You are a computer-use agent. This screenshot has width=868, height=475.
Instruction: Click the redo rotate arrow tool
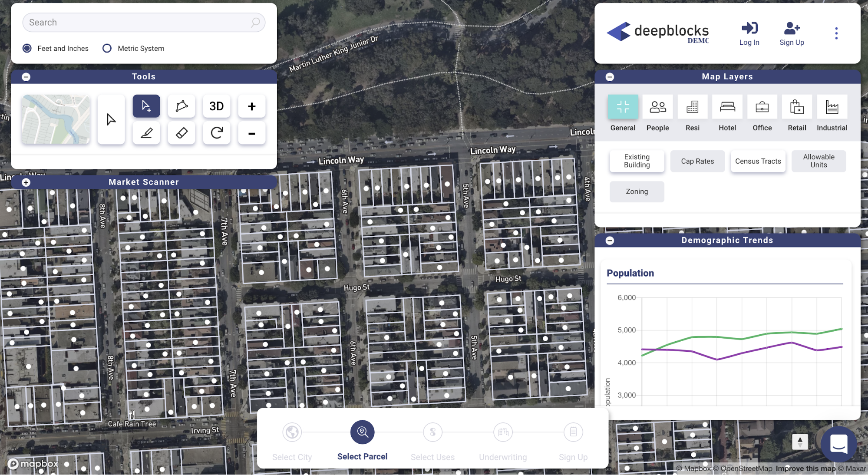216,133
